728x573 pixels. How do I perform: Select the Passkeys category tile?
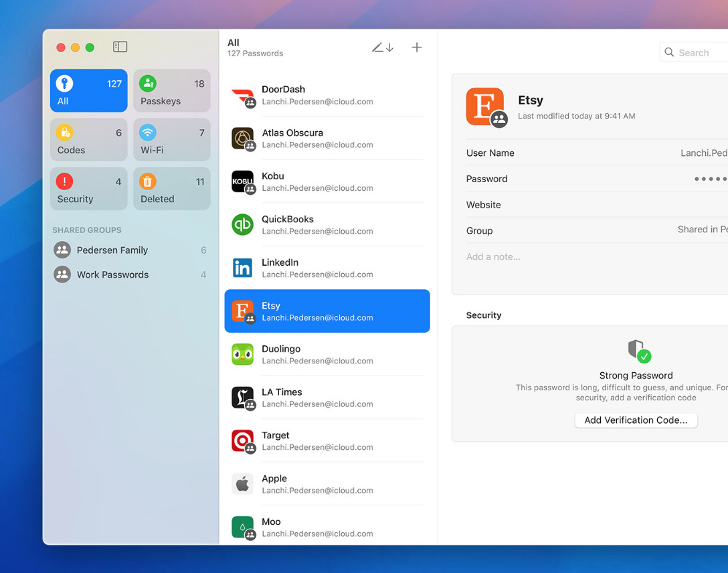(x=172, y=91)
